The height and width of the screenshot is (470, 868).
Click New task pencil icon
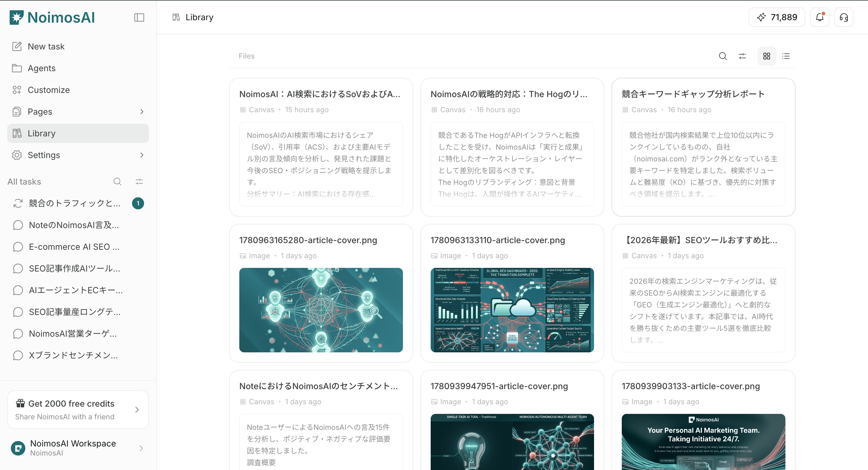(x=17, y=46)
